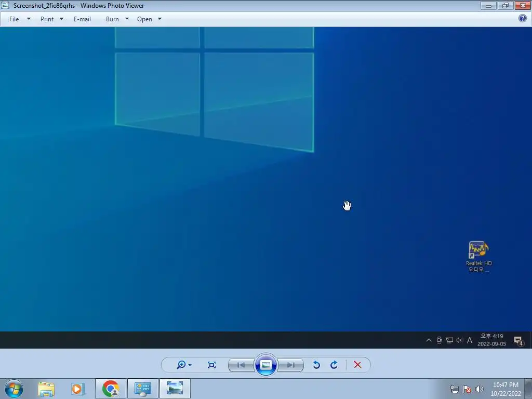Switch to Google Chrome in taskbar
Screen dimensions: 532x399
click(x=111, y=389)
